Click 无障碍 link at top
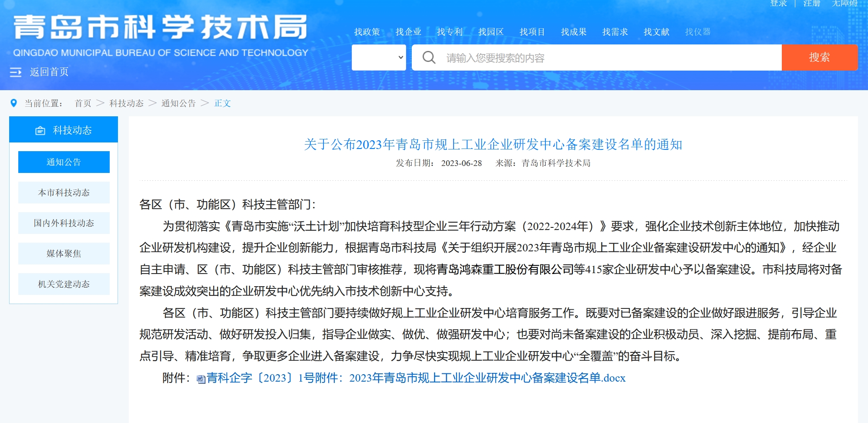 (x=845, y=3)
